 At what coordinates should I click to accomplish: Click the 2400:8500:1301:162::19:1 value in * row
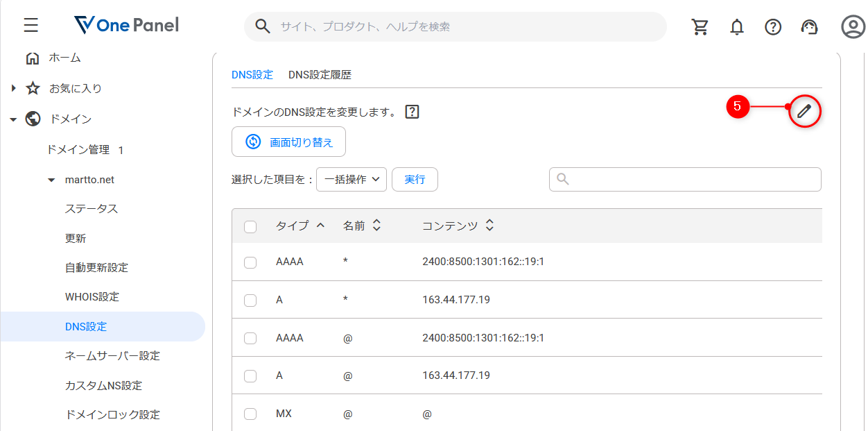tap(483, 262)
